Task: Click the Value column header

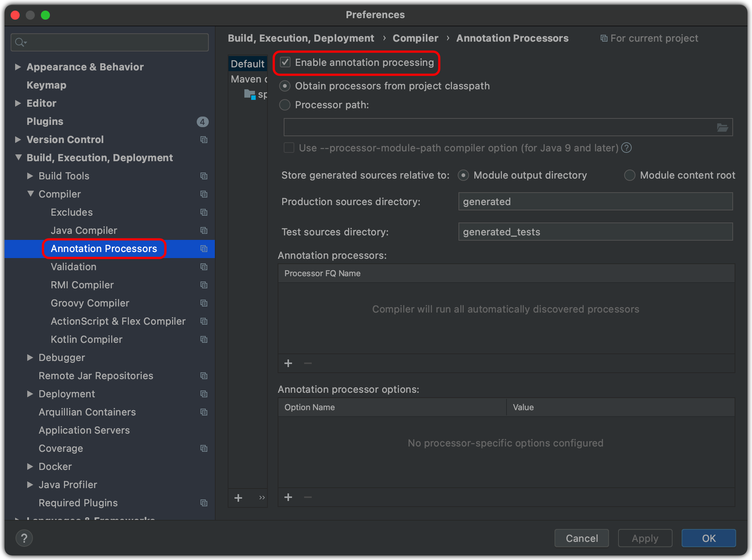Action: (x=620, y=407)
